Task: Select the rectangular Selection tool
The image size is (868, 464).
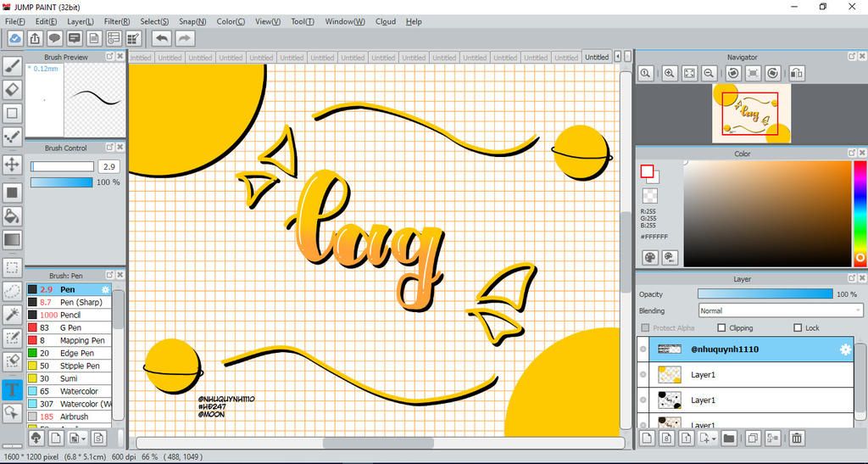Action: (x=12, y=268)
